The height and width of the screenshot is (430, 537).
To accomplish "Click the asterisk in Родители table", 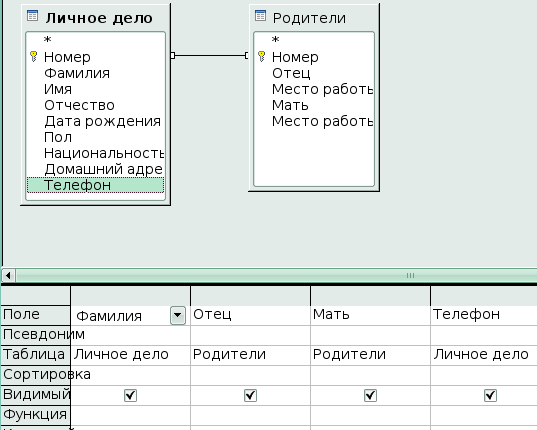I will point(275,40).
